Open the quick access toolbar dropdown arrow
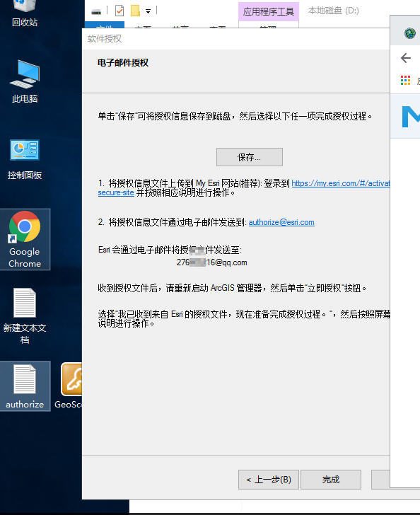 coord(148,11)
